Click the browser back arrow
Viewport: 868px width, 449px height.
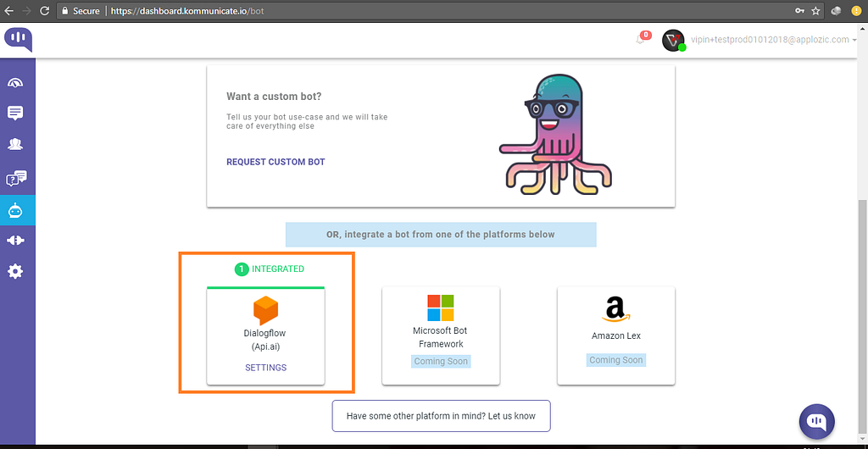click(x=9, y=10)
